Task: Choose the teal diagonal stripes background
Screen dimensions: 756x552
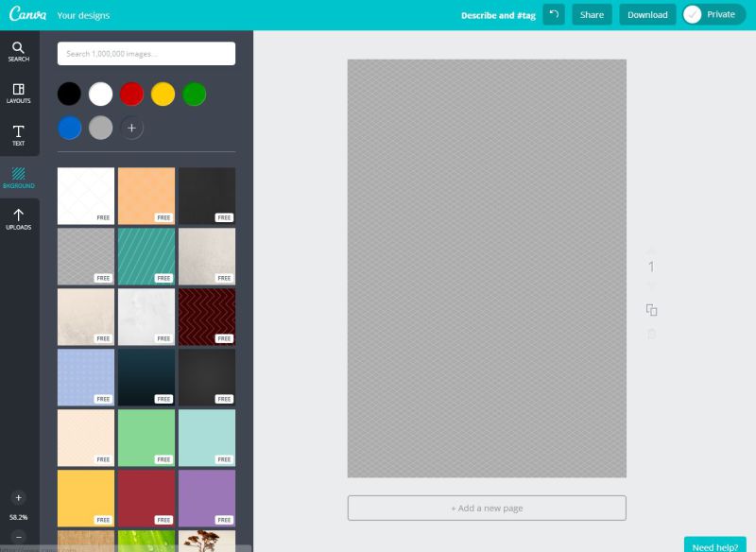Action: (146, 256)
